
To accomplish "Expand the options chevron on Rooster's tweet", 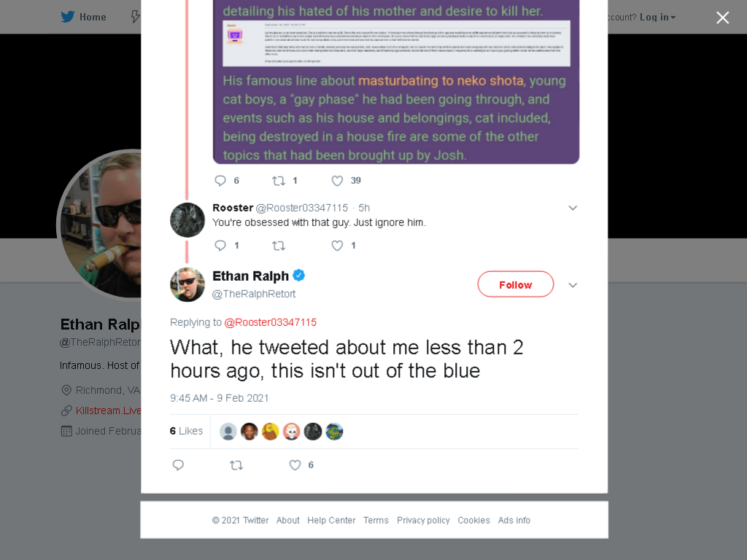I will (x=573, y=208).
